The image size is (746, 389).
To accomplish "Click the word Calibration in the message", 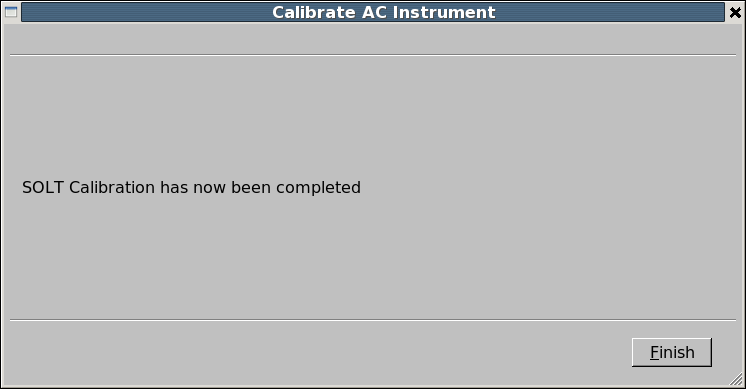I will point(112,187).
